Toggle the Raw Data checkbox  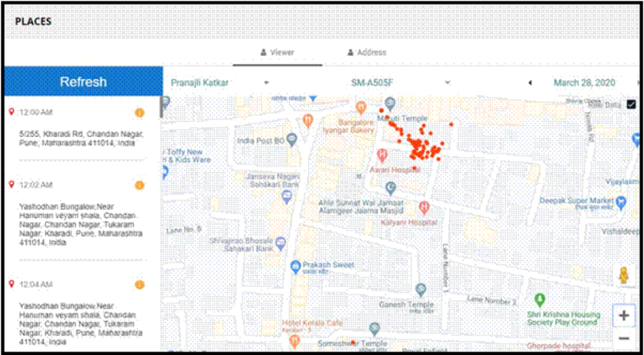(631, 104)
